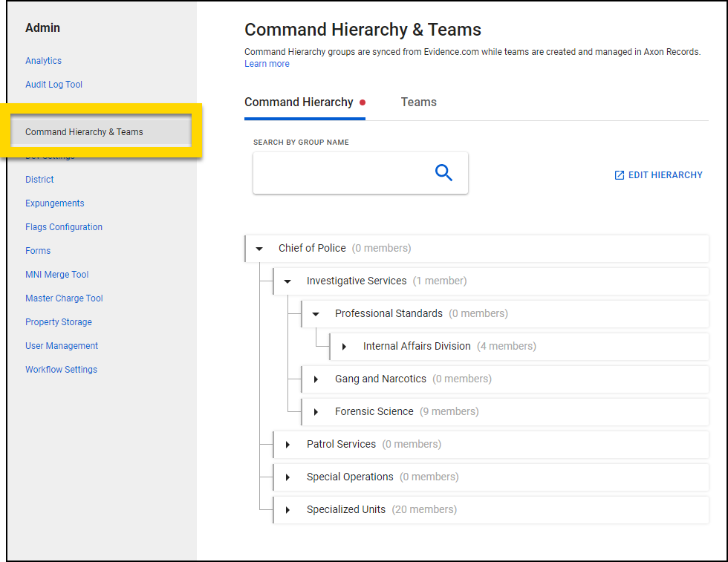Screen dimensions: 728x562
Task: Open the Analytics section
Action: pyautogui.click(x=43, y=60)
